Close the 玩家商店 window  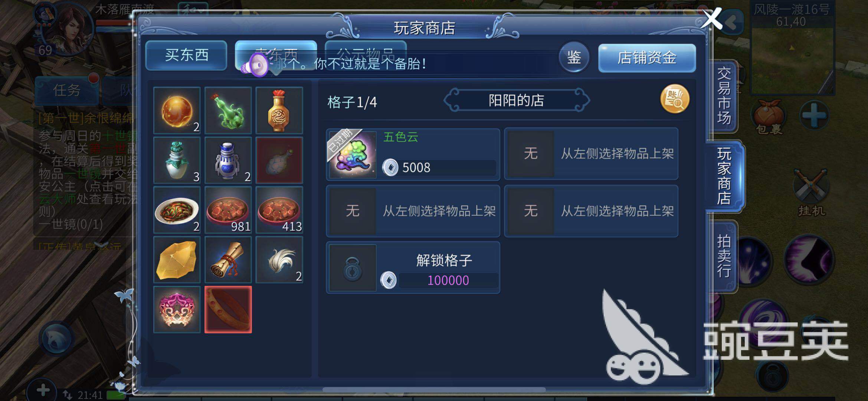[x=712, y=19]
